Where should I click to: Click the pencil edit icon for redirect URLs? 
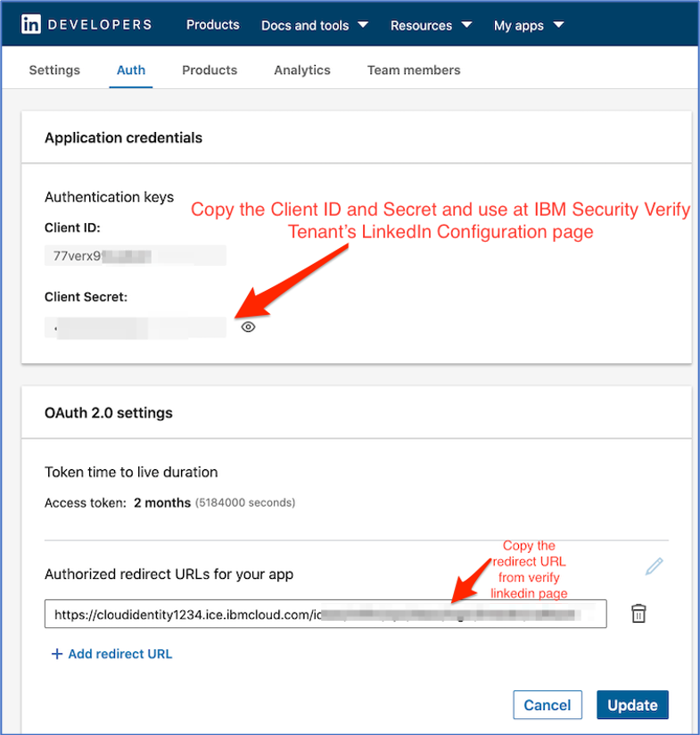655,566
